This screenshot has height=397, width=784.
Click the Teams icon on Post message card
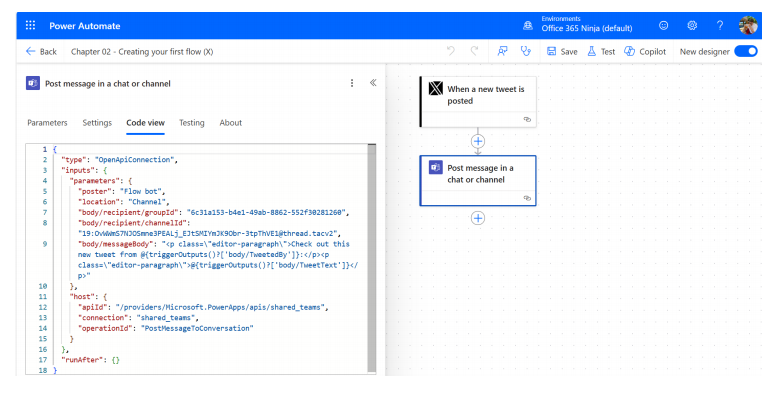pyautogui.click(x=436, y=167)
